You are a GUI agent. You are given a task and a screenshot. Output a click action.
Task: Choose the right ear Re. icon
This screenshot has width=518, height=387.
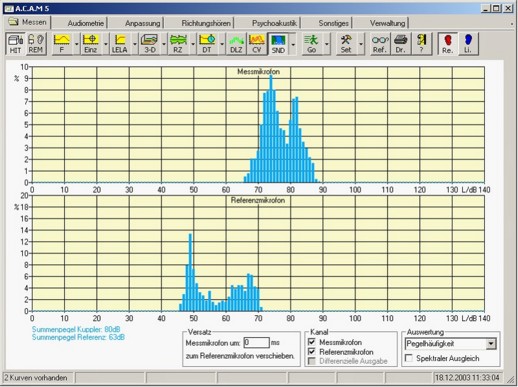point(448,44)
